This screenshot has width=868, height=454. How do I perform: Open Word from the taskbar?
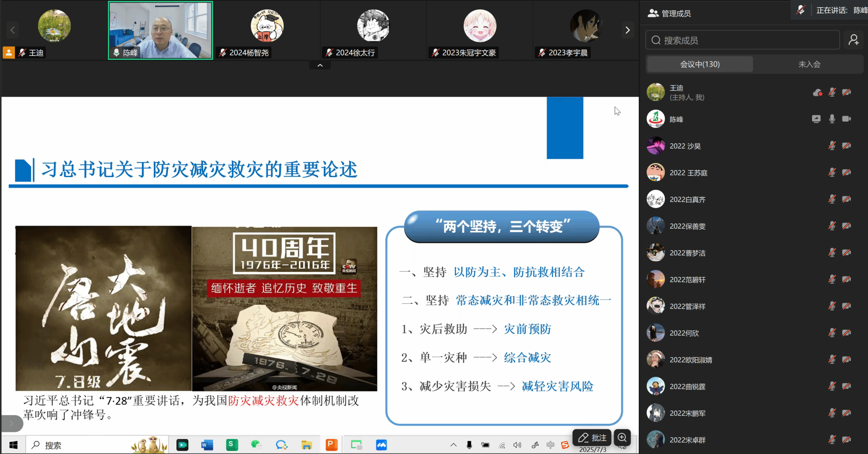[x=207, y=445]
